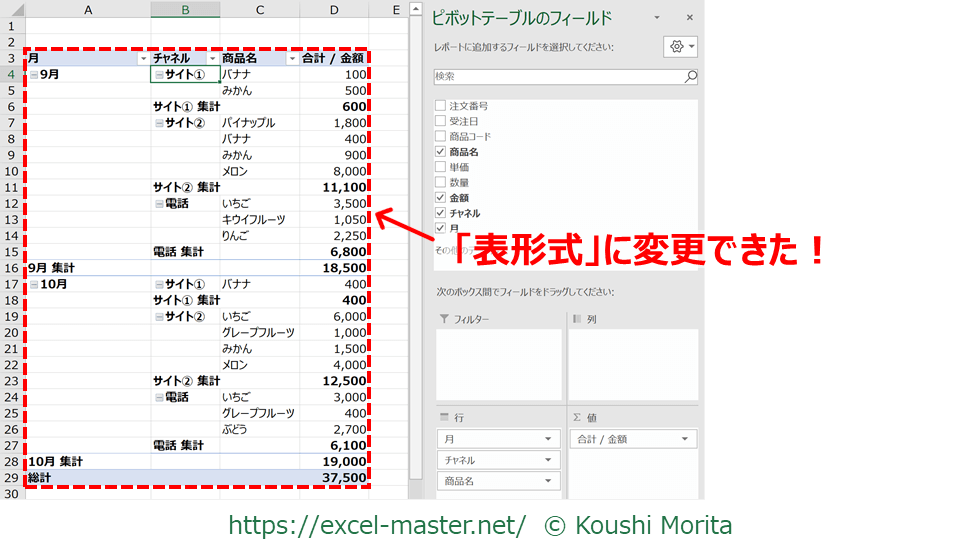Image resolution: width=960 pixels, height=540 pixels.
Task: Select column D header
Action: click(x=336, y=9)
